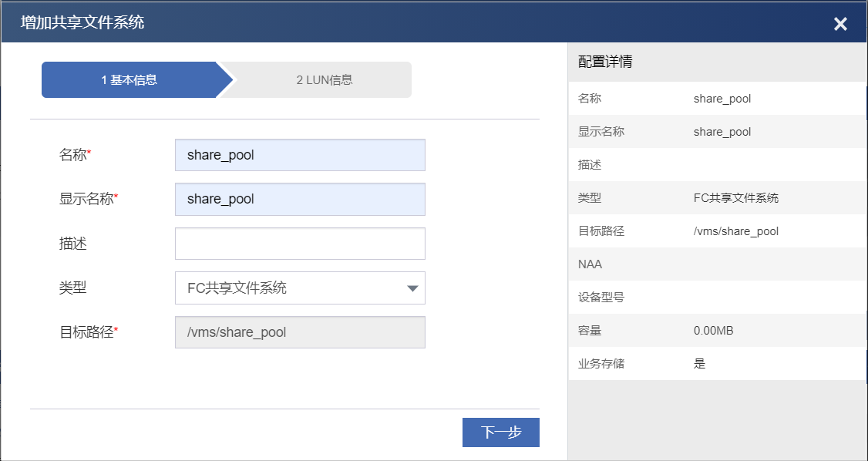
Task: Click the NAA row in details panel
Action: click(x=717, y=264)
